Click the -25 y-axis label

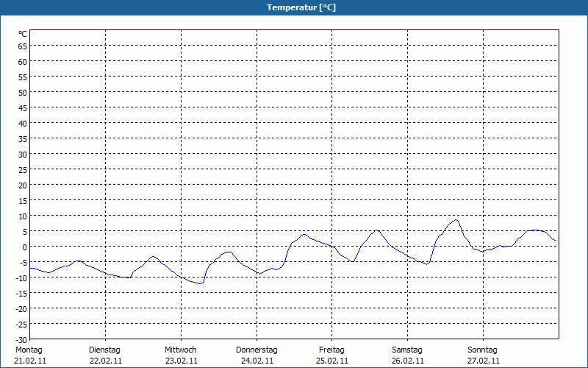[x=21, y=324]
